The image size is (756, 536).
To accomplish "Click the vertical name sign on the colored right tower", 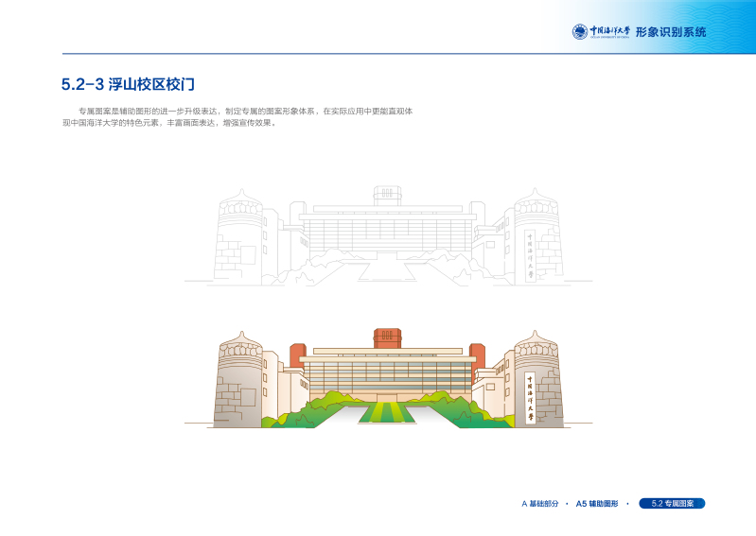I will [x=529, y=397].
